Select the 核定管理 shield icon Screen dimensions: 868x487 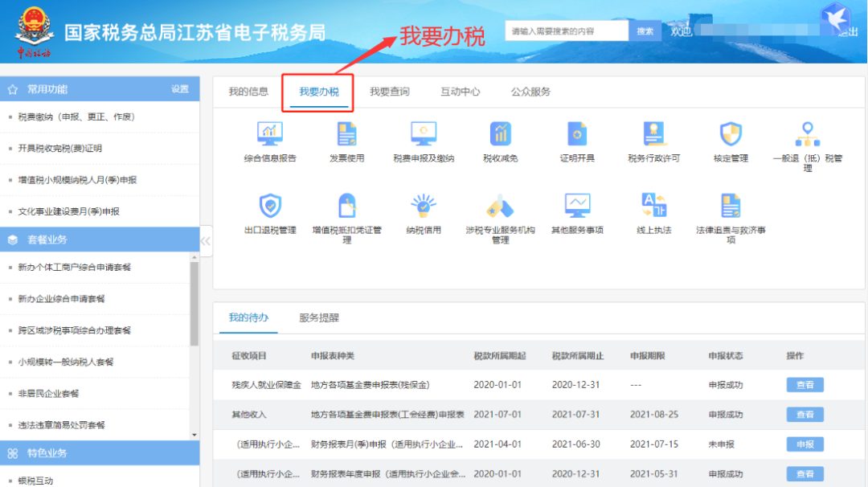[x=731, y=134]
